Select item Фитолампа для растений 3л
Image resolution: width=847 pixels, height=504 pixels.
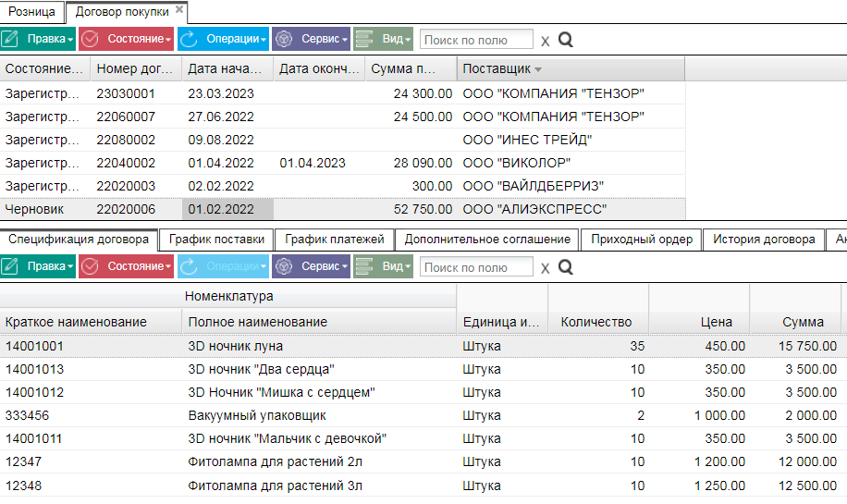click(x=275, y=486)
